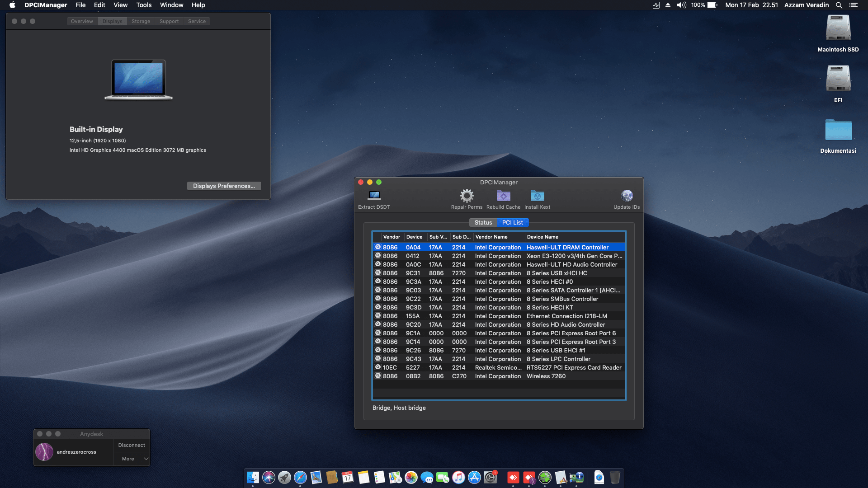Click Azzam Veradin user name in menu bar
The height and width of the screenshot is (488, 868).
point(806,5)
